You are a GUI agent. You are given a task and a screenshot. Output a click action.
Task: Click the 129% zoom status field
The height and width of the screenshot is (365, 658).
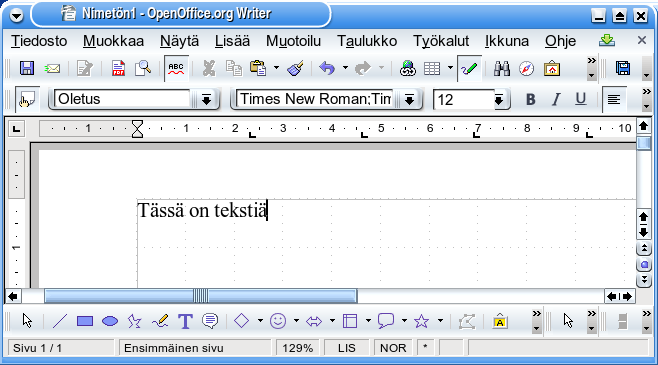coord(298,348)
